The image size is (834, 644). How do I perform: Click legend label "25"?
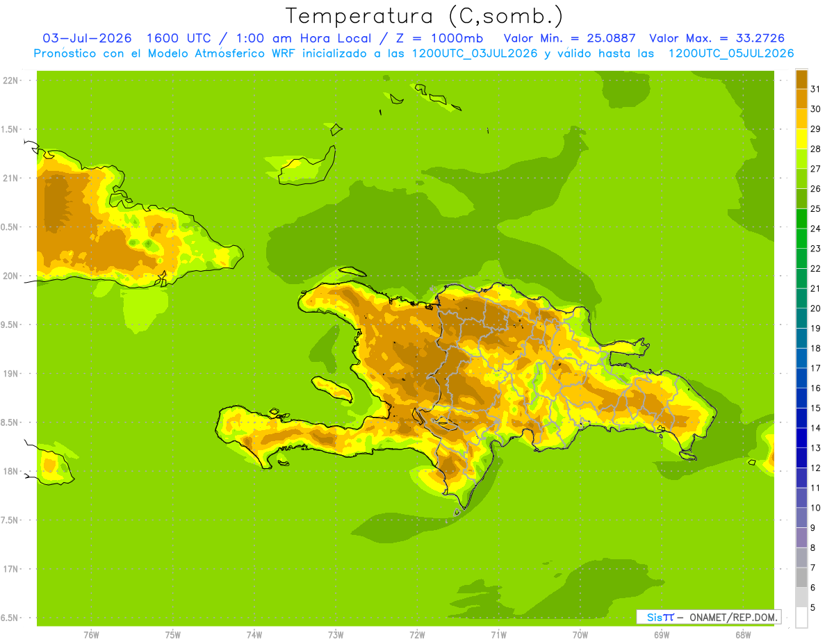[815, 208]
